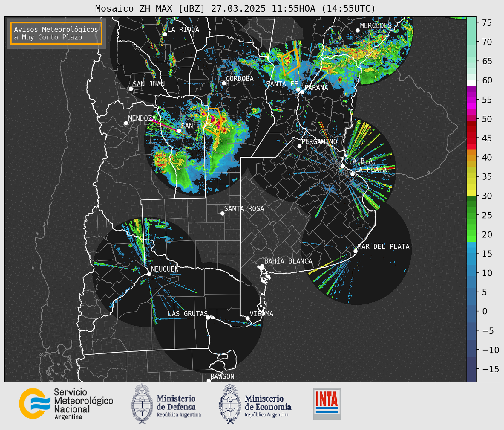Click the BAHÍA BLANCA city label
504x430 pixels.
click(x=288, y=261)
